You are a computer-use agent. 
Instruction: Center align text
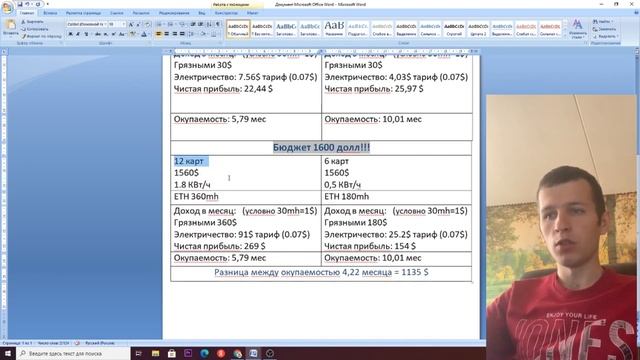(166, 34)
